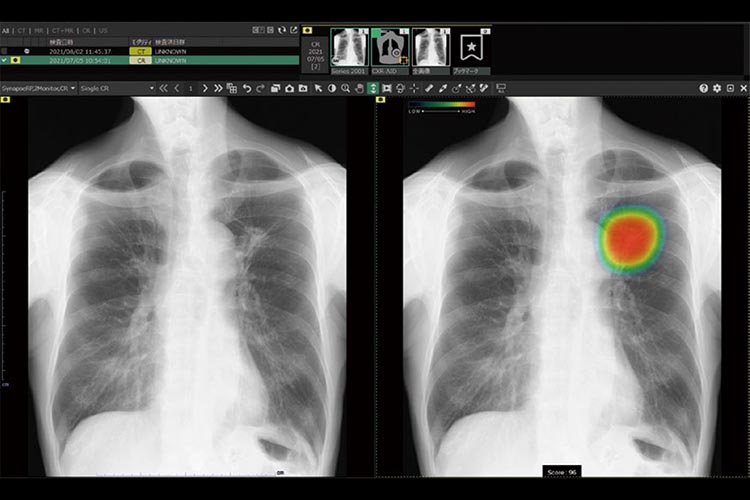Select the contrast window/level tool
The width and height of the screenshot is (750, 500).
(332, 88)
